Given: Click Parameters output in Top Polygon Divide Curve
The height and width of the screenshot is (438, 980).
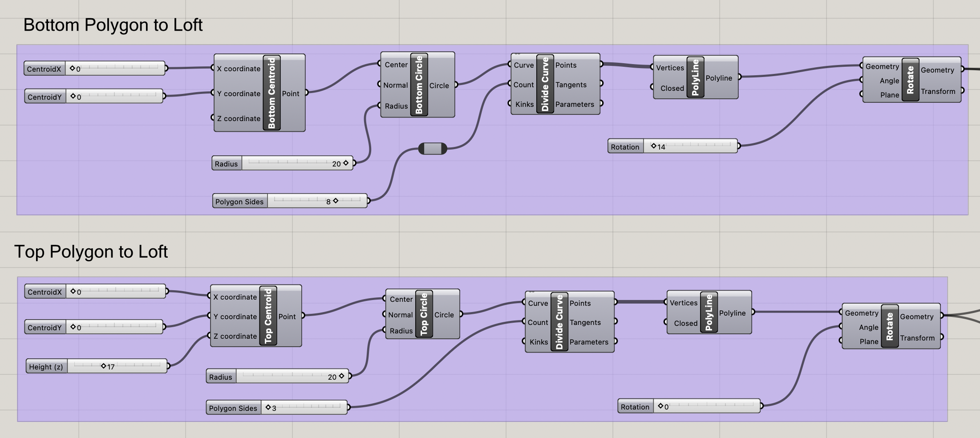Looking at the screenshot, I should [589, 342].
